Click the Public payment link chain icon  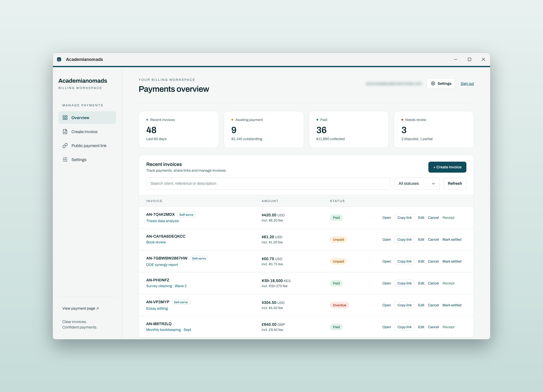point(65,145)
